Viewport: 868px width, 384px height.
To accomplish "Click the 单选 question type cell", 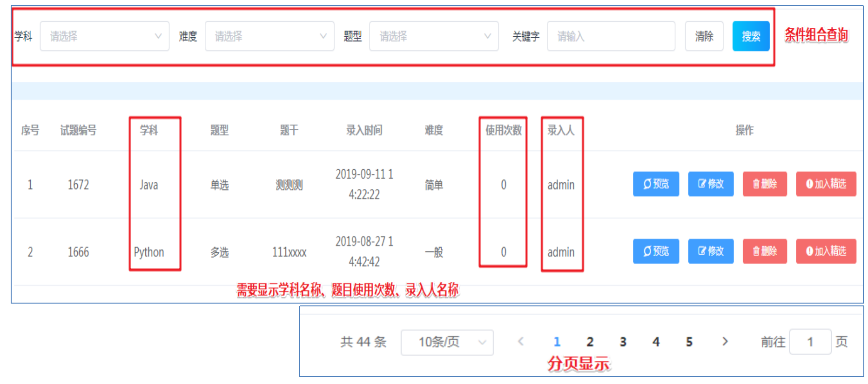I will (x=219, y=185).
